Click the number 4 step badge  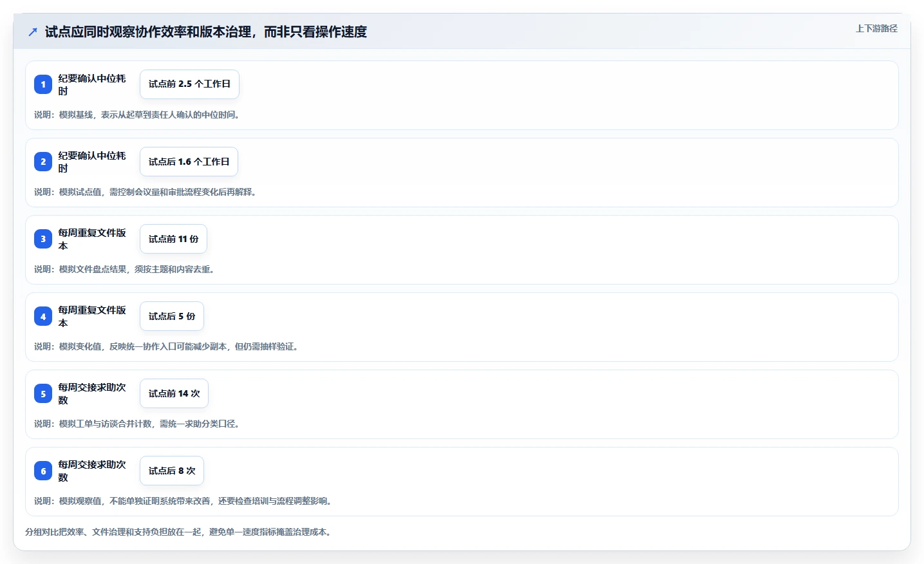43,316
